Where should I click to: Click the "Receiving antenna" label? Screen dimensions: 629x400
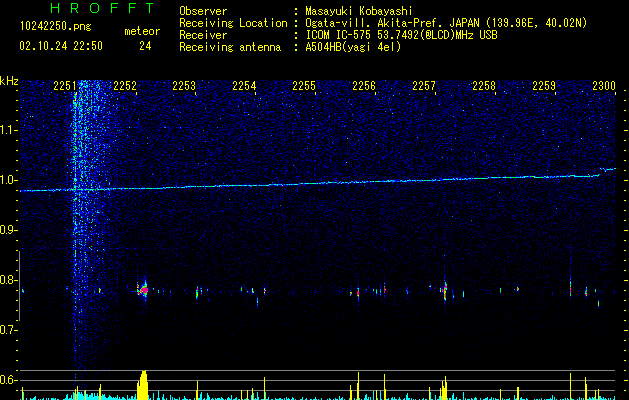[x=230, y=47]
